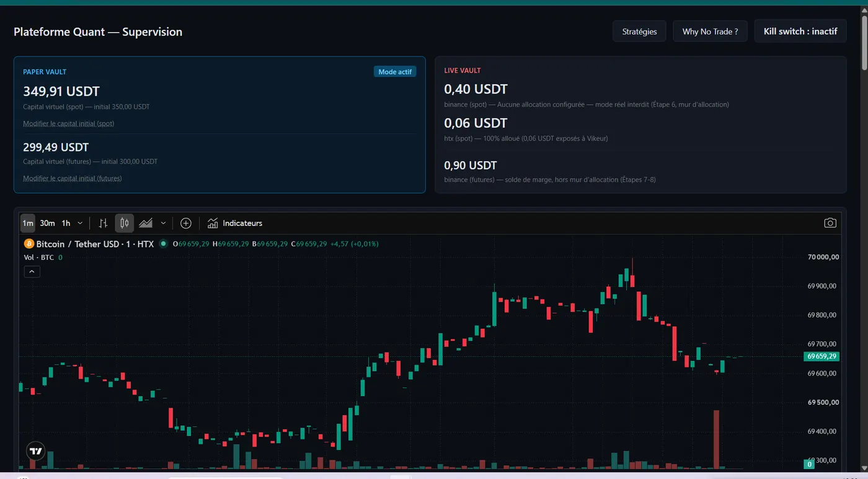Click the 0,40 USDT live Binance spot balance

[x=476, y=89]
